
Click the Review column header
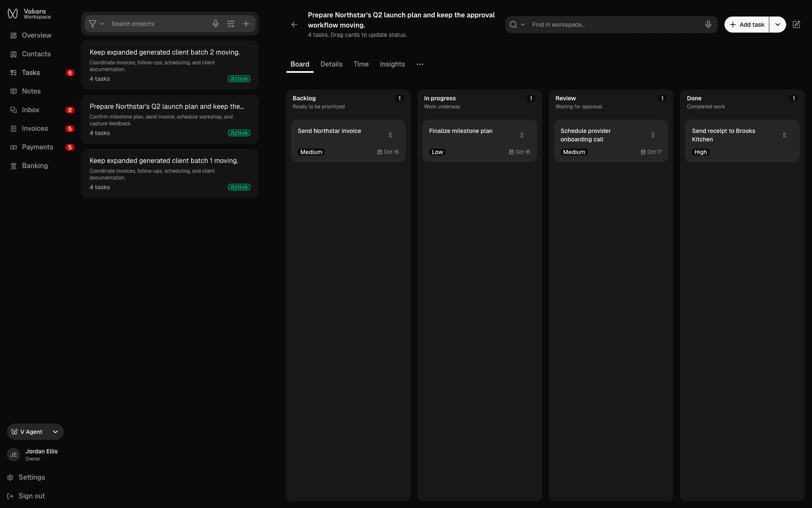point(611,102)
